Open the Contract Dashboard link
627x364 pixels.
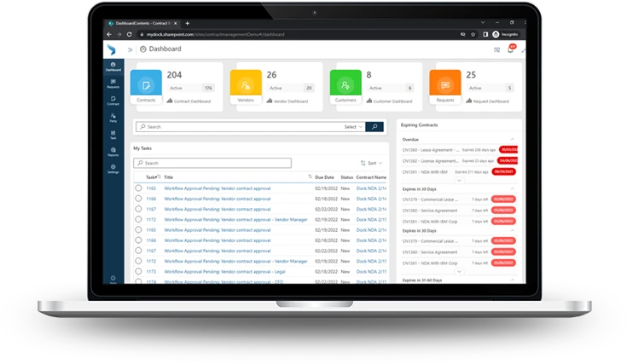click(189, 101)
